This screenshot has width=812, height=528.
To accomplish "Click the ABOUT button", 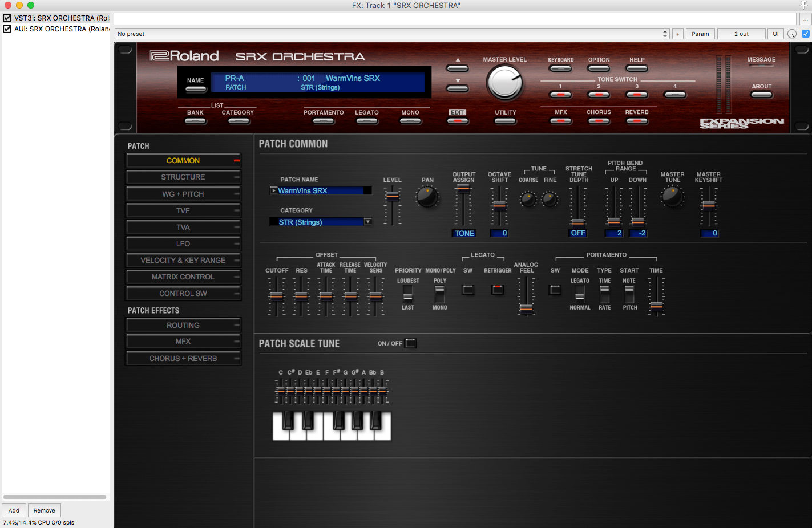I will click(x=761, y=95).
